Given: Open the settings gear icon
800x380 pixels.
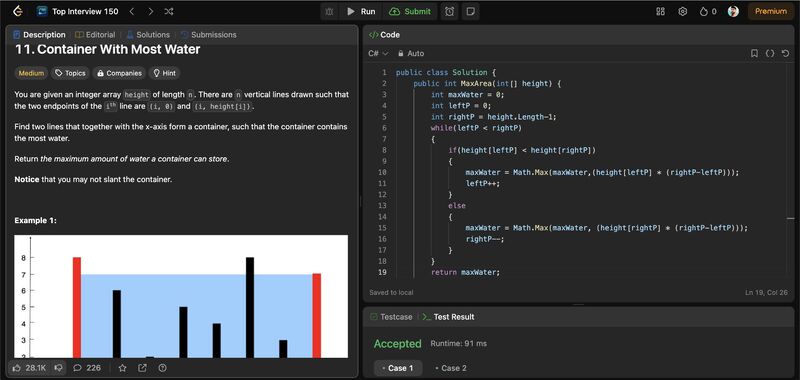Looking at the screenshot, I should (x=683, y=11).
